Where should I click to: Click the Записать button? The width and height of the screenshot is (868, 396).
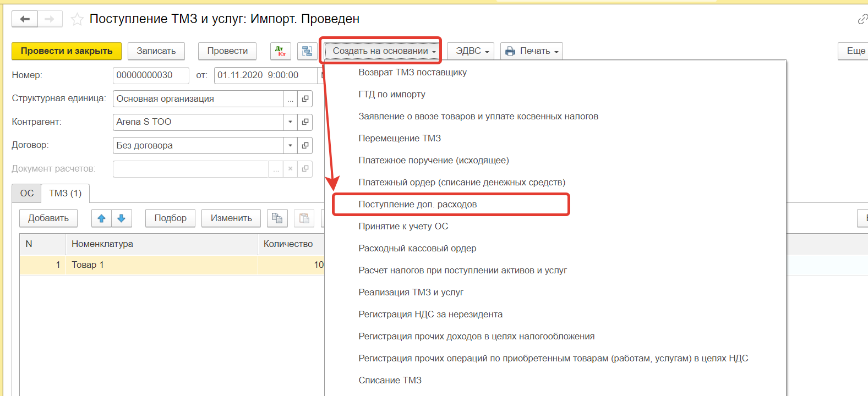pyautogui.click(x=156, y=51)
